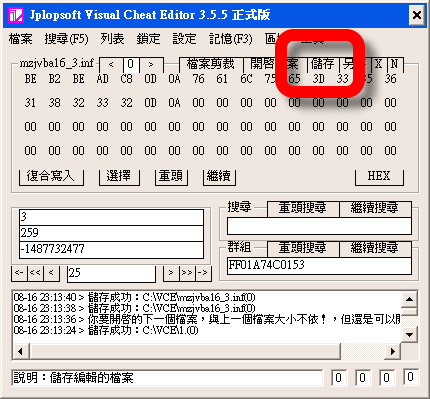Open the 檔案 menu

(x=21, y=39)
